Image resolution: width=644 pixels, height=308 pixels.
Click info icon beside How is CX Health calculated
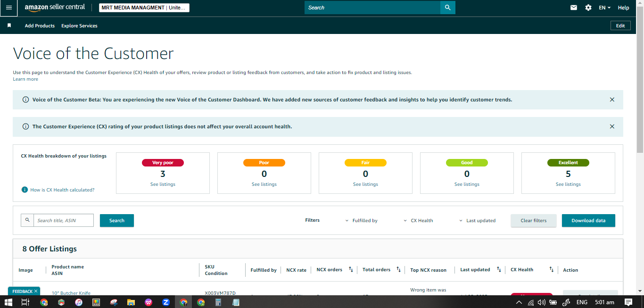pos(25,190)
